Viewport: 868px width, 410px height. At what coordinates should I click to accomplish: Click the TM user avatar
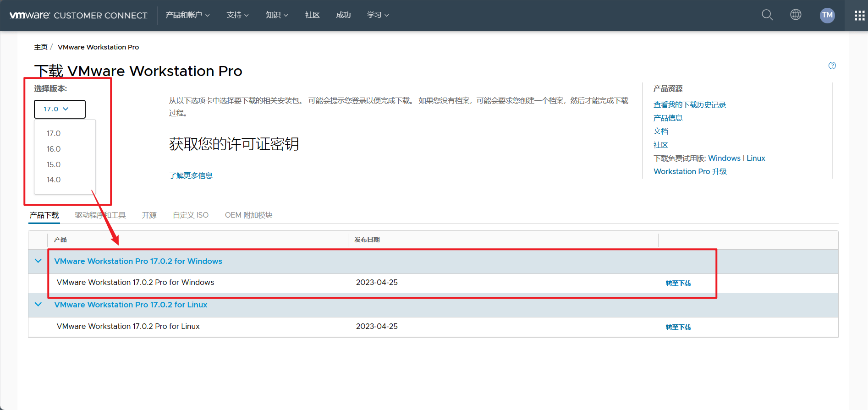click(827, 15)
